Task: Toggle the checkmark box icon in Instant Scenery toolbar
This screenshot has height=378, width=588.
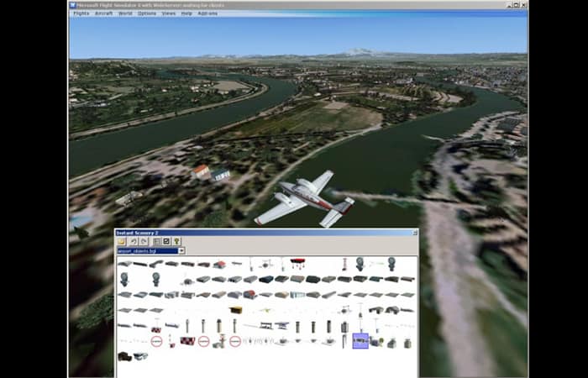Action: tap(166, 242)
